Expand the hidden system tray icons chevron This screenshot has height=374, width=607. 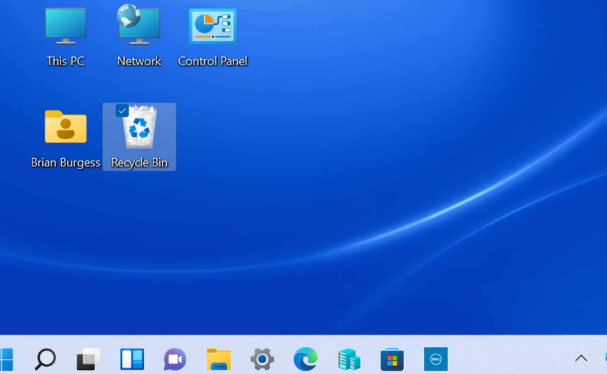coord(581,359)
